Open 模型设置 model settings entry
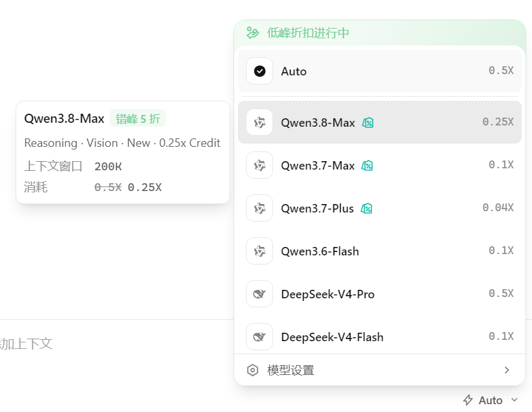 pos(380,370)
